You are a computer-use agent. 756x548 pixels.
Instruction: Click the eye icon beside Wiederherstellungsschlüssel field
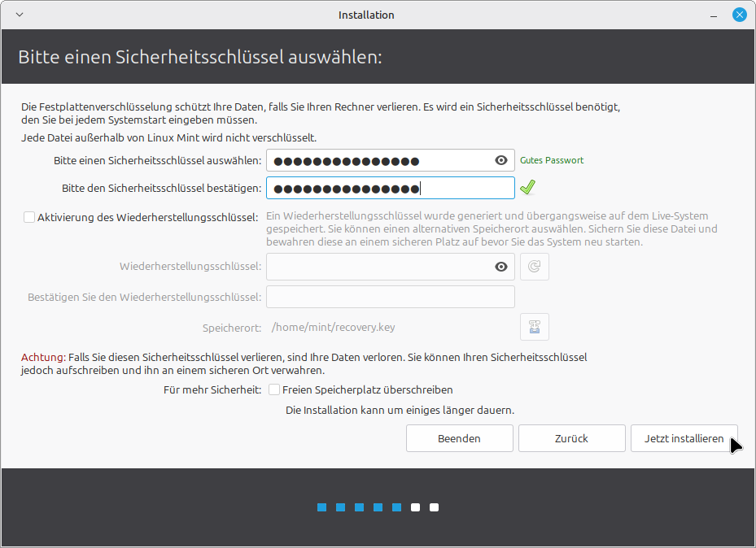click(501, 266)
